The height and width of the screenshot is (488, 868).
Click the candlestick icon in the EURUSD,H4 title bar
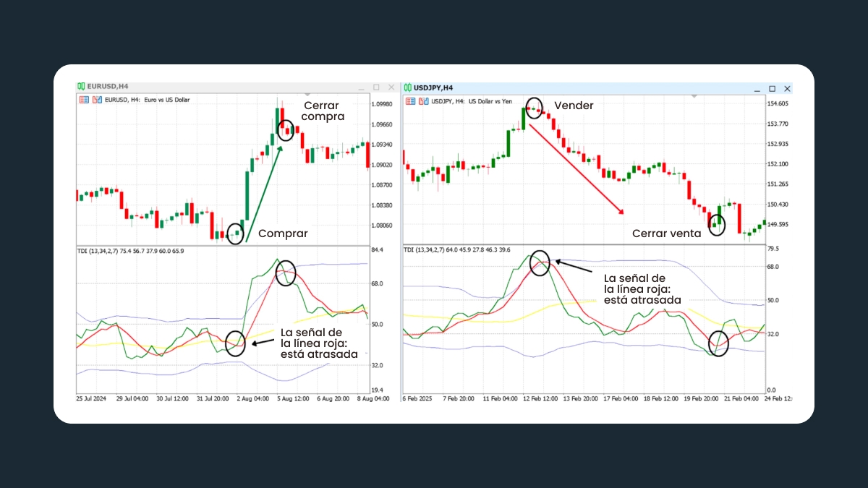(81, 87)
